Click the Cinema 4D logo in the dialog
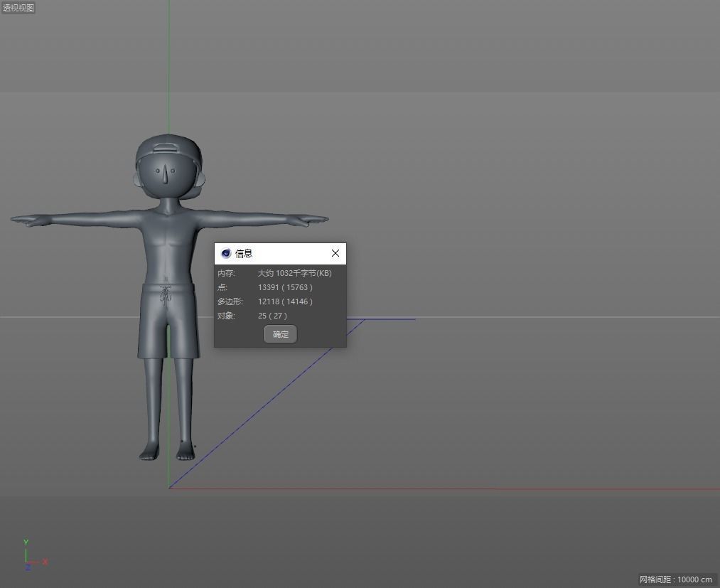 click(225, 253)
